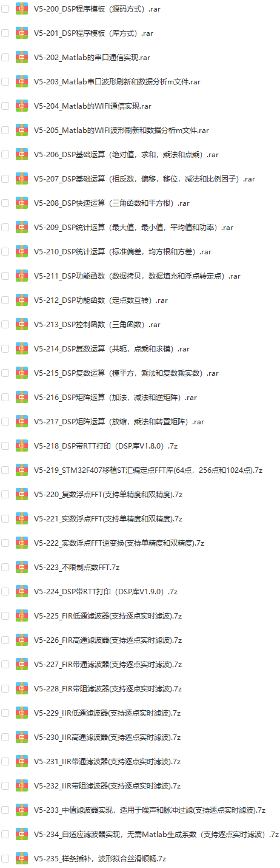Viewport: 280px width, 868px height.
Task: Click the file icon for V5-229_IIR低通滤波器
Action: point(22,713)
